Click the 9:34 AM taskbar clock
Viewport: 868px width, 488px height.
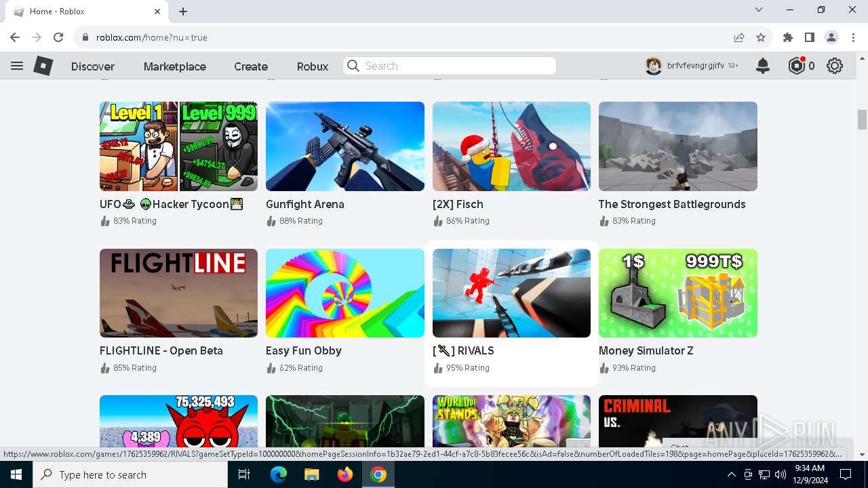(810, 474)
